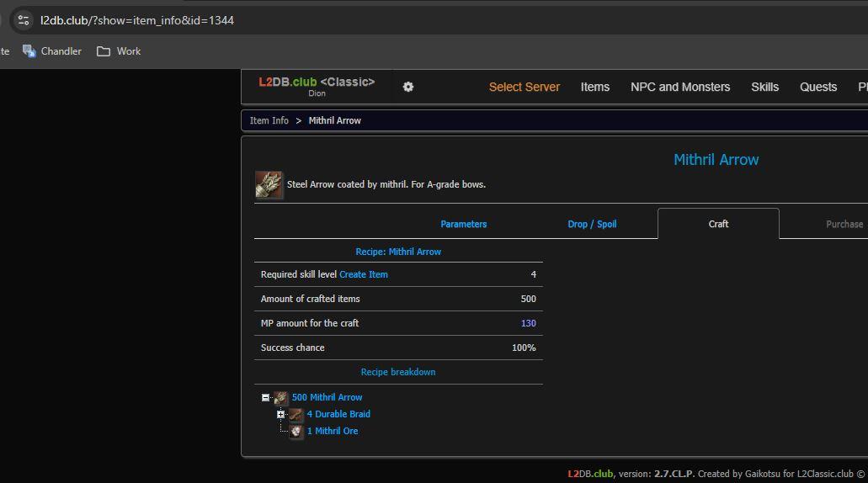Switch to the Parameters tab

463,224
